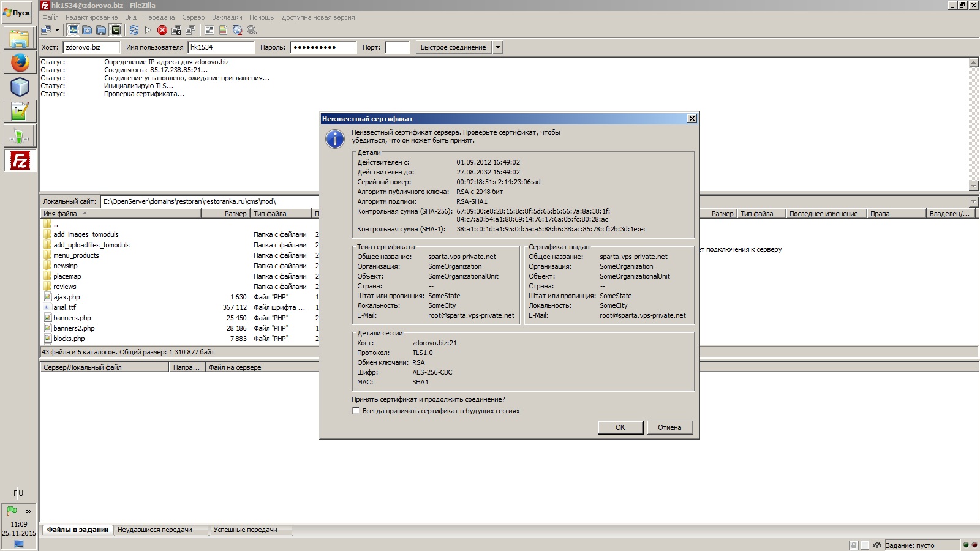The width and height of the screenshot is (980, 551).
Task: Toggle synchronized browsing globe icon
Action: tap(237, 30)
